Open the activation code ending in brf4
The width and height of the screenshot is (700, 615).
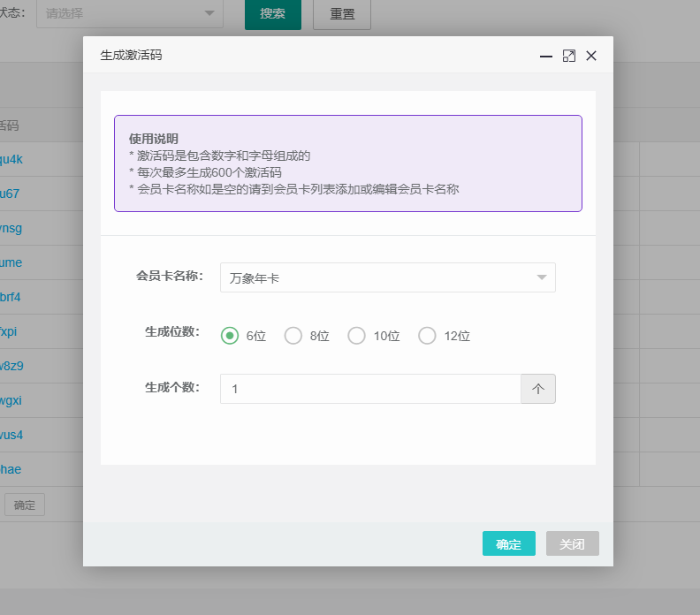tap(11, 297)
